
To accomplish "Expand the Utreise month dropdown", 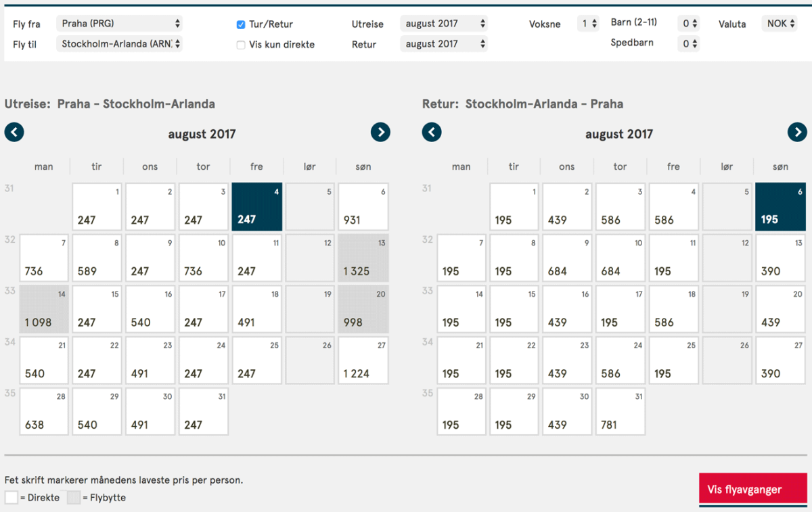I will pos(444,24).
